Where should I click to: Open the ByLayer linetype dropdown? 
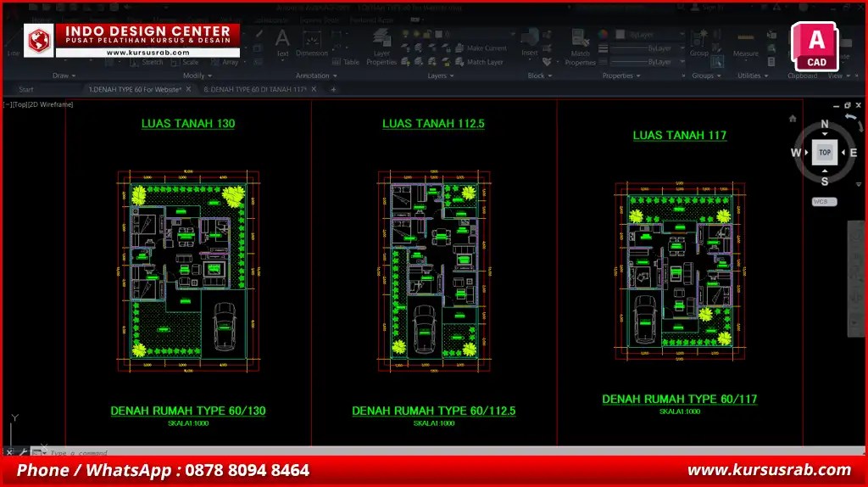click(x=647, y=62)
